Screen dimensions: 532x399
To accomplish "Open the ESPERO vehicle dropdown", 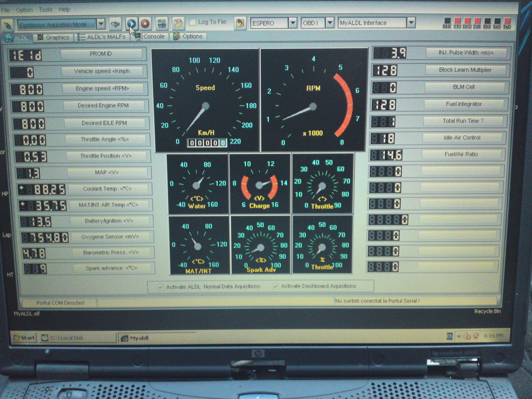I will click(293, 23).
